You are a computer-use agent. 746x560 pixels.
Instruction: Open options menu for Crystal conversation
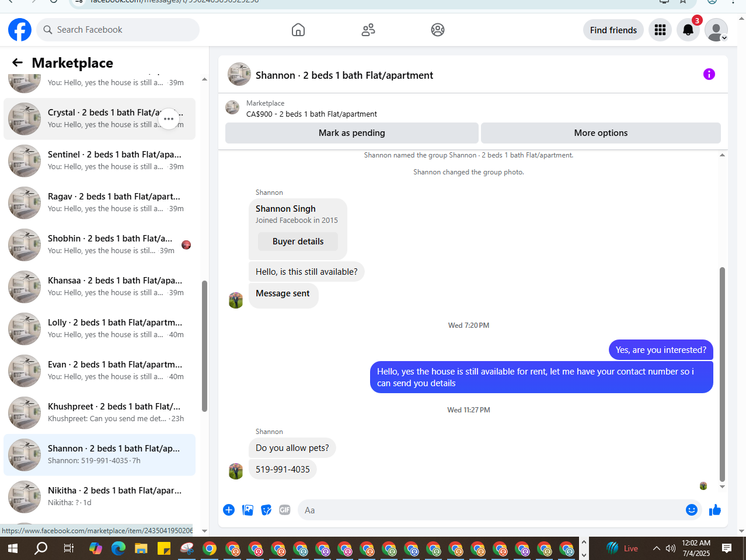coord(169,118)
